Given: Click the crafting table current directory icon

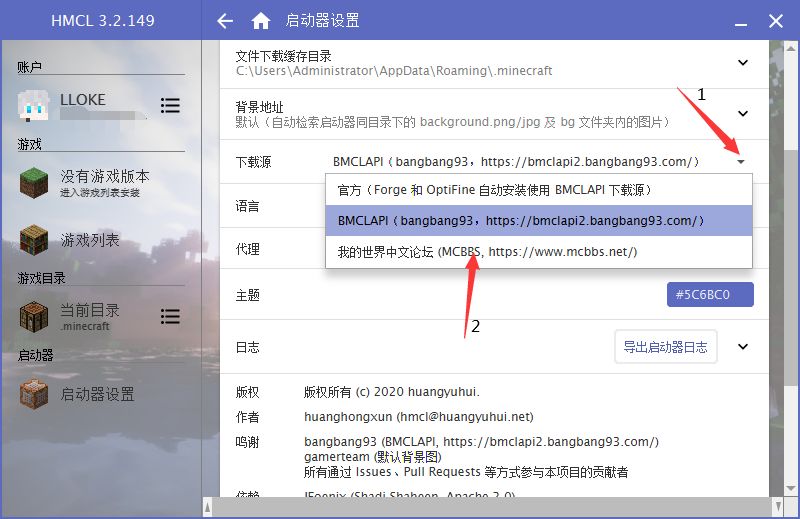Looking at the screenshot, I should pyautogui.click(x=34, y=316).
